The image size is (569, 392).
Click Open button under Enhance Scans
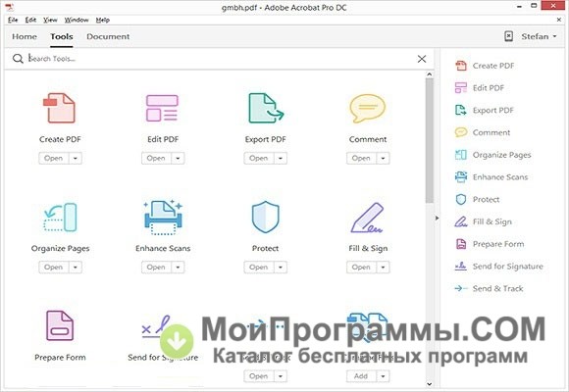point(156,268)
